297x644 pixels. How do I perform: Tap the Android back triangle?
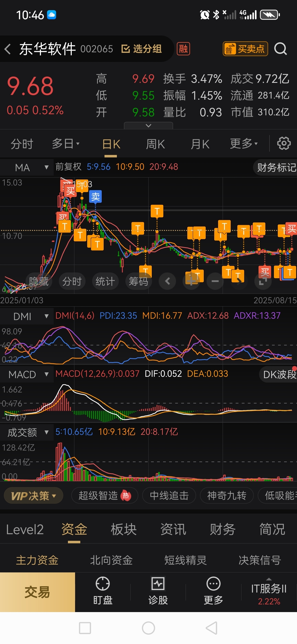pyautogui.click(x=212, y=628)
